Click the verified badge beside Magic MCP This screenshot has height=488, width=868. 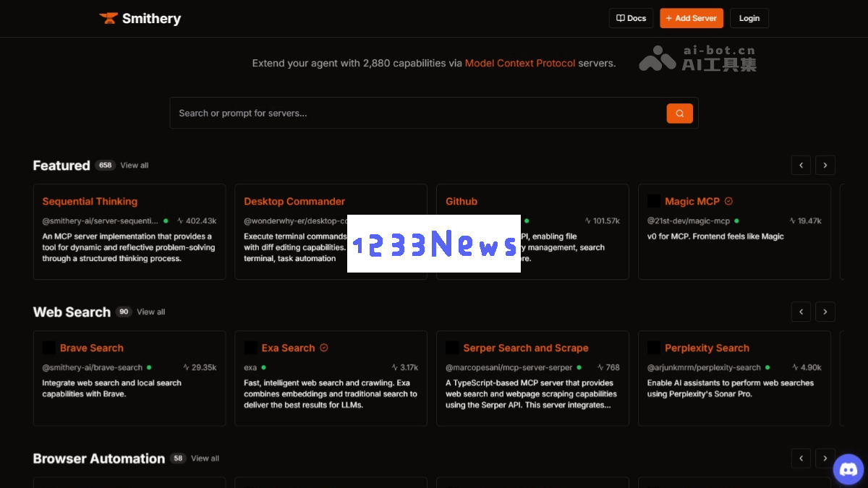click(728, 201)
